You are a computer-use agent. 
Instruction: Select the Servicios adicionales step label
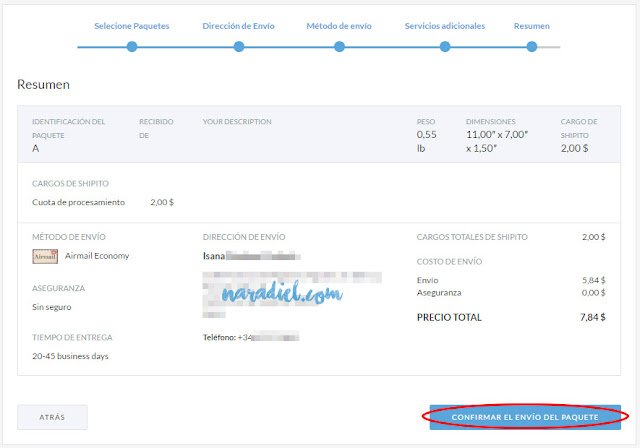pos(444,26)
